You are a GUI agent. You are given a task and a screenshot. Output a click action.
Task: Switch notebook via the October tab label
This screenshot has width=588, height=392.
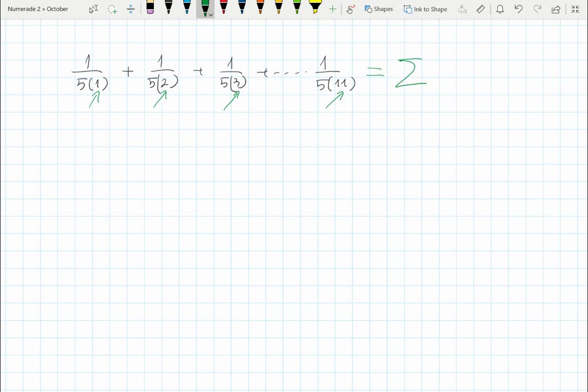click(x=57, y=9)
